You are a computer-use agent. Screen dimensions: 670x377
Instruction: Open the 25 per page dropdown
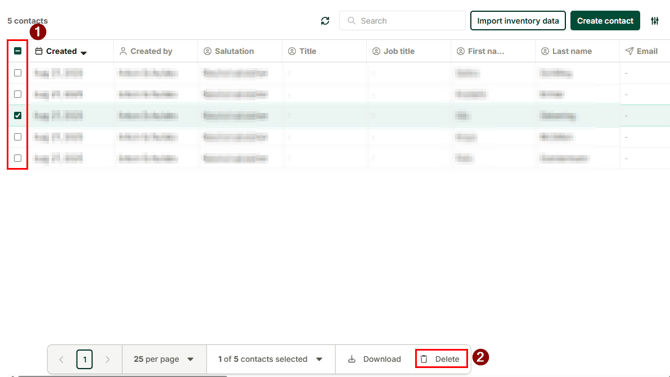pos(164,359)
